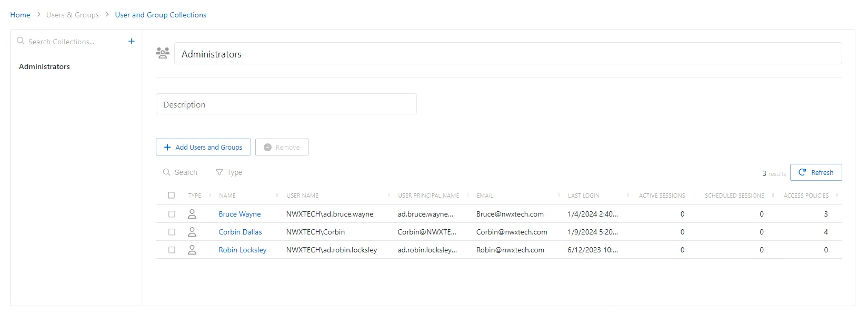The height and width of the screenshot is (313, 868).
Task: Sort by Type column header
Action: tap(195, 195)
